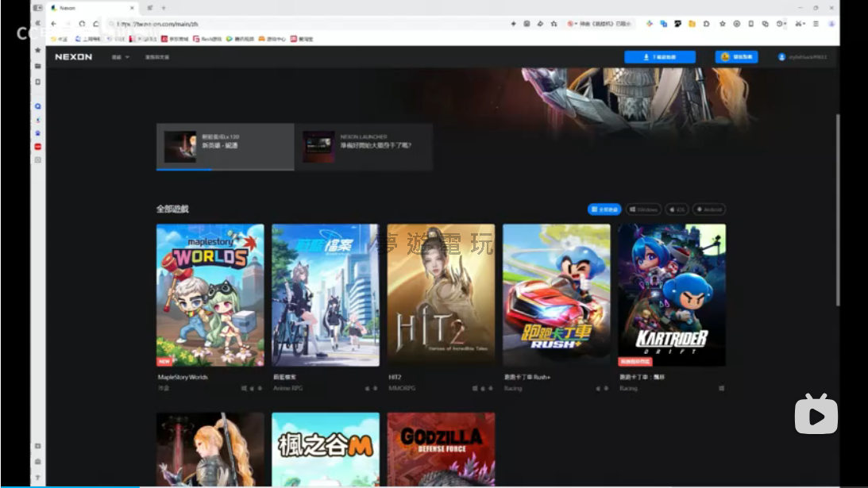The image size is (868, 488).
Task: Click the yellow folder extension icon
Action: (x=692, y=24)
